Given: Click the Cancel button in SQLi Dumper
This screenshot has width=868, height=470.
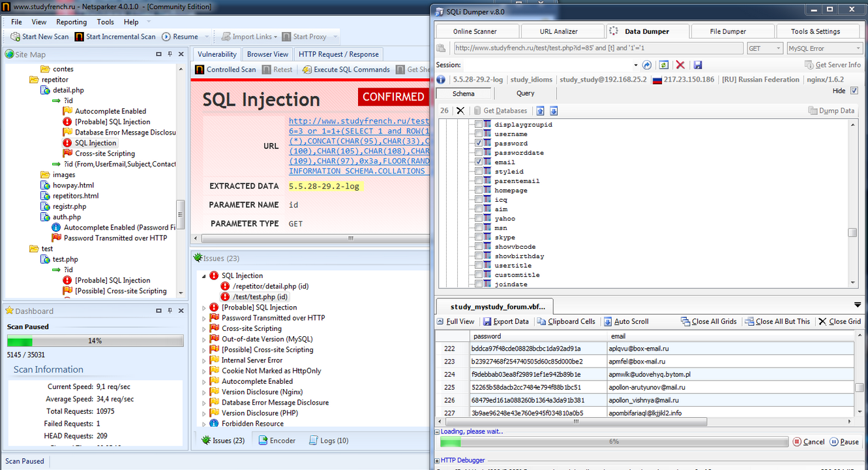Looking at the screenshot, I should 809,442.
